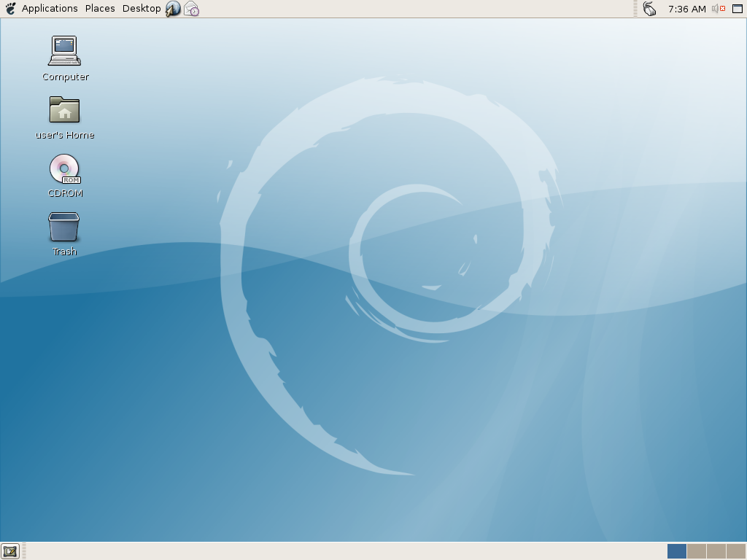Viewport: 747px width, 560px height.
Task: Select the user's Home folder icon
Action: coord(64,110)
